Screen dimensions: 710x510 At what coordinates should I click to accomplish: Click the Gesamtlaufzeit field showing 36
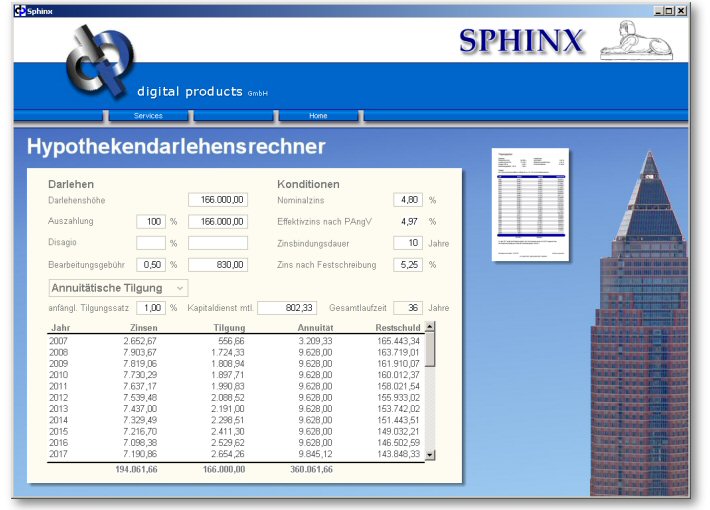point(408,308)
